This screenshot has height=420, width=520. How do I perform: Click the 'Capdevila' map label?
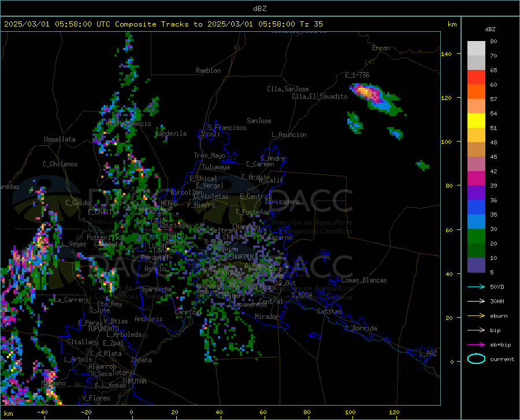170,133
